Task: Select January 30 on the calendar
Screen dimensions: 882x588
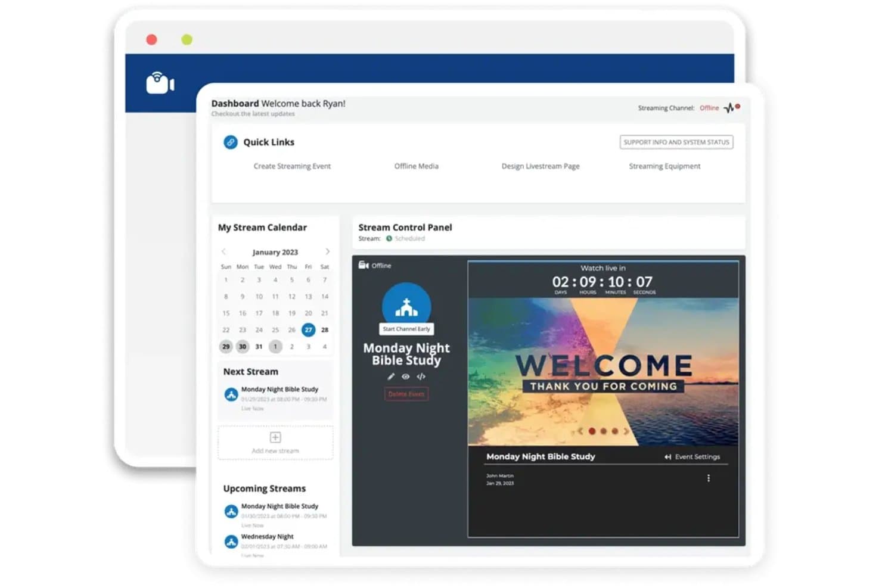Action: click(x=243, y=346)
